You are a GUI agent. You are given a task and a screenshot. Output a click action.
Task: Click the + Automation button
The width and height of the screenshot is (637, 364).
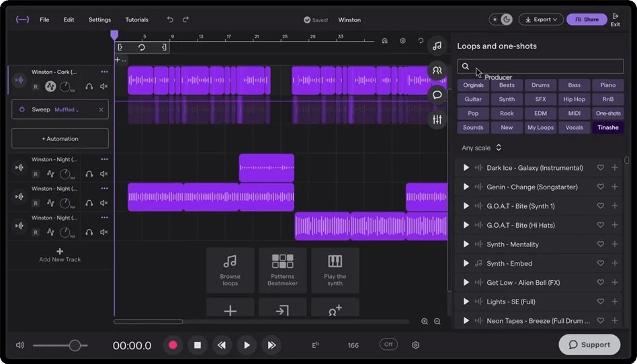[60, 138]
